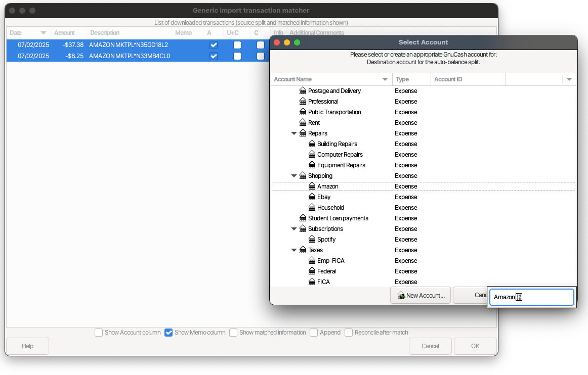Click the Spotify account icon

pyautogui.click(x=312, y=240)
